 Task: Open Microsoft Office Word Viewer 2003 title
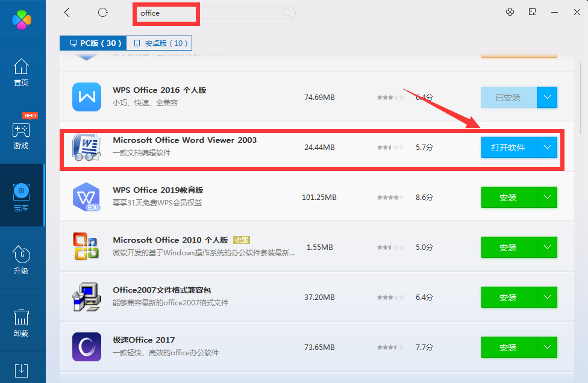184,140
